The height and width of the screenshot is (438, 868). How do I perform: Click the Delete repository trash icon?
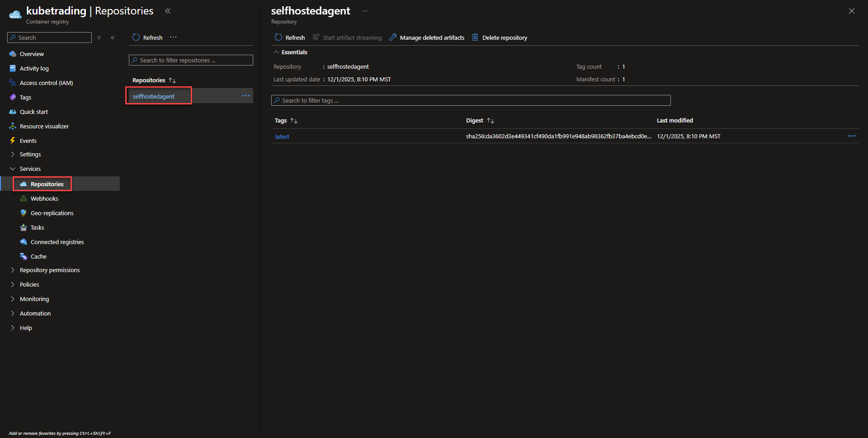475,38
